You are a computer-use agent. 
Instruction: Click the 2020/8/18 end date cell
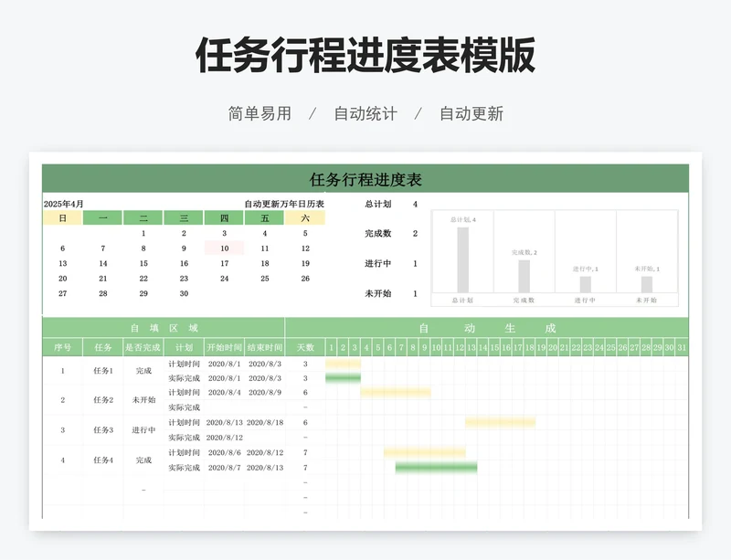[x=265, y=422]
